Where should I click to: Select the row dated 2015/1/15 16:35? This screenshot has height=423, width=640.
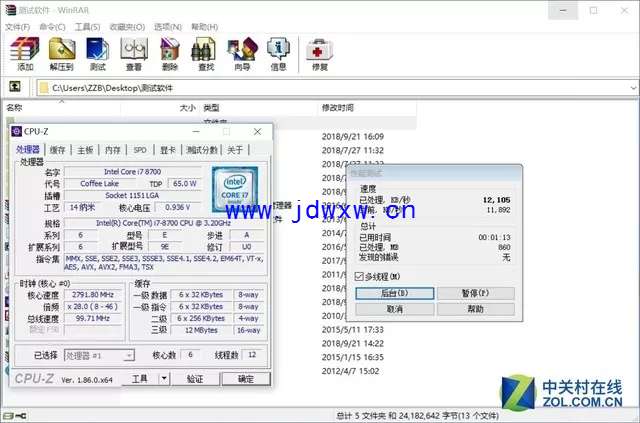[353, 357]
